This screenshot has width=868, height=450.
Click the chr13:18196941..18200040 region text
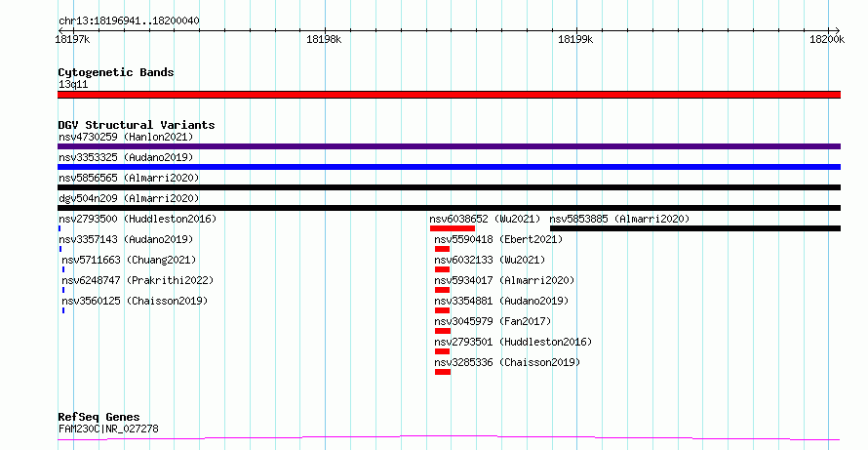(129, 21)
